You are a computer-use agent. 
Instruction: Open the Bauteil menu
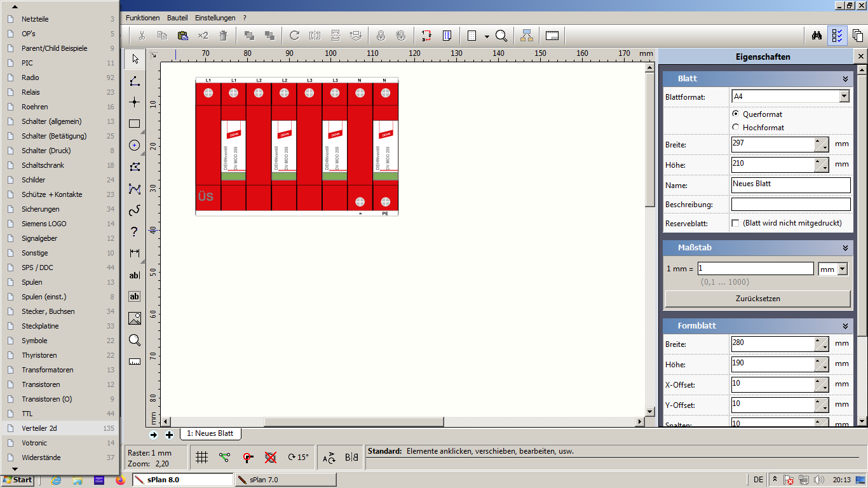click(x=177, y=18)
